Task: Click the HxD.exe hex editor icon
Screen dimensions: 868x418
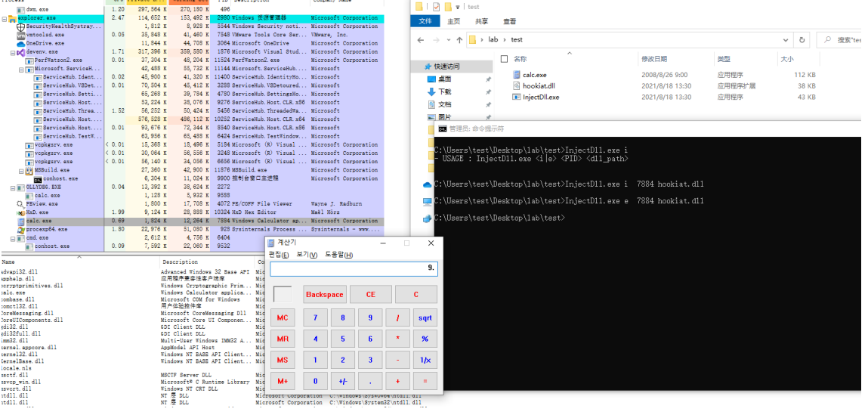Action: [x=21, y=212]
